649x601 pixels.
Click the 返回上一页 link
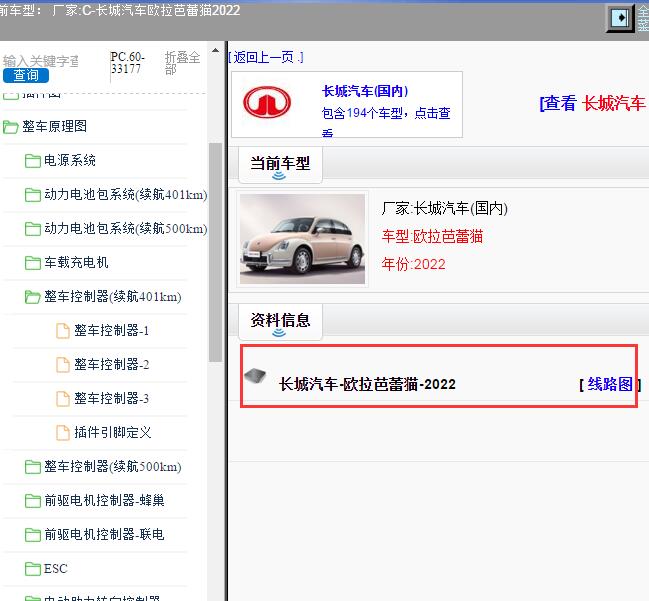[266, 57]
